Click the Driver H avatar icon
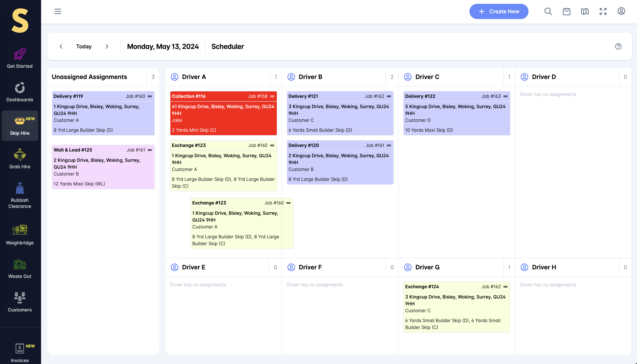637x364 pixels. [524, 267]
